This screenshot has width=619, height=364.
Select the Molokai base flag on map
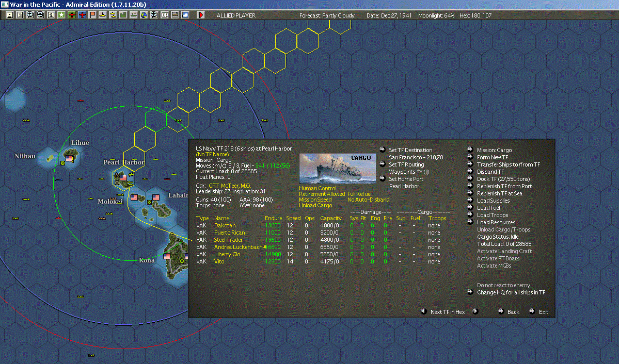coord(134,197)
